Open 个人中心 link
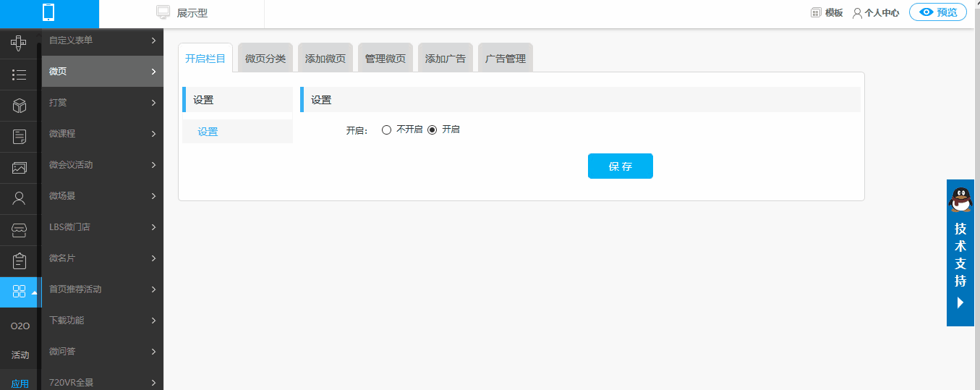980x390 pixels. [882, 13]
